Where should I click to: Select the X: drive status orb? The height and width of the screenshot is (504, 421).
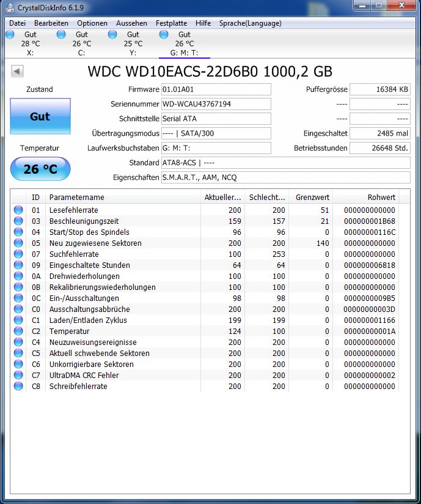10,34
